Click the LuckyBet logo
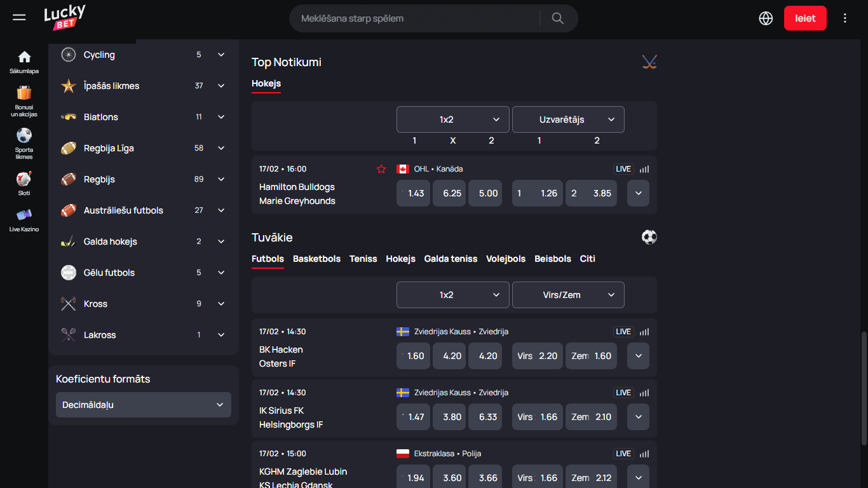Image resolution: width=868 pixels, height=488 pixels. coord(65,18)
